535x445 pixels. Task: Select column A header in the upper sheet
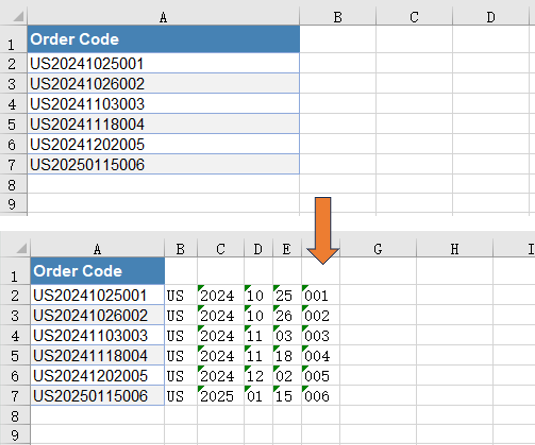(163, 17)
